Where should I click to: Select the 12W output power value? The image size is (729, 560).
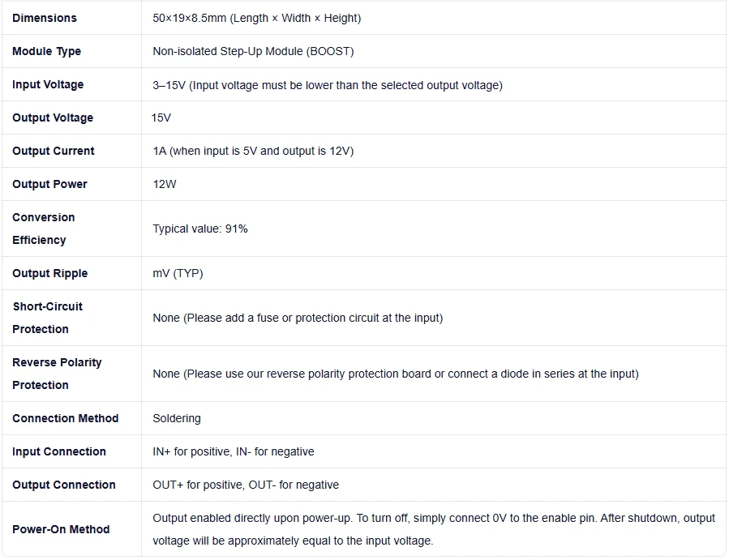(x=165, y=184)
